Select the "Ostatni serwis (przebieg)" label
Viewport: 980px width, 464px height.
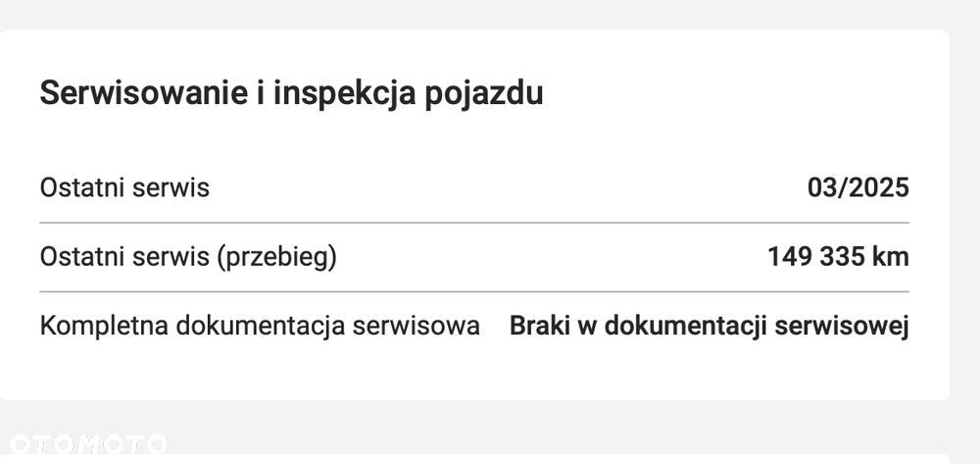tap(188, 257)
